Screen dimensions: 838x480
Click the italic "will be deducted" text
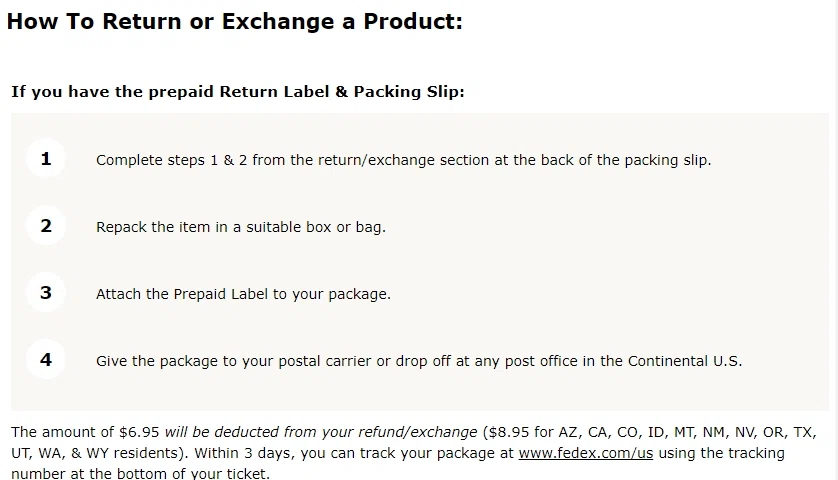click(222, 433)
